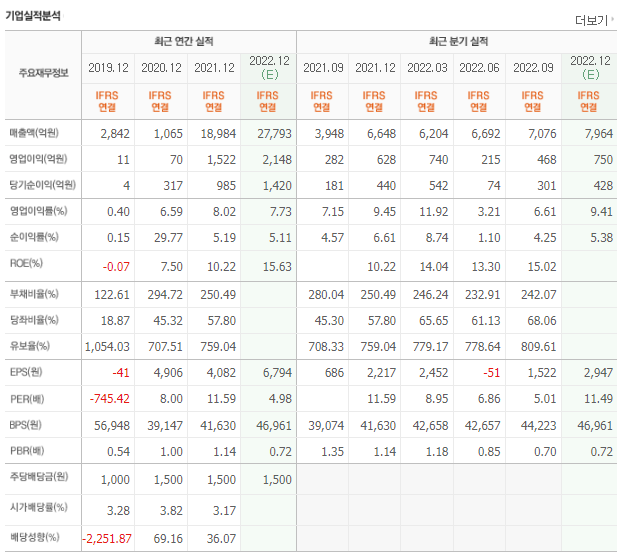Click the 68.06 quick ratio value
Image resolution: width=627 pixels, height=558 pixels.
542,321
